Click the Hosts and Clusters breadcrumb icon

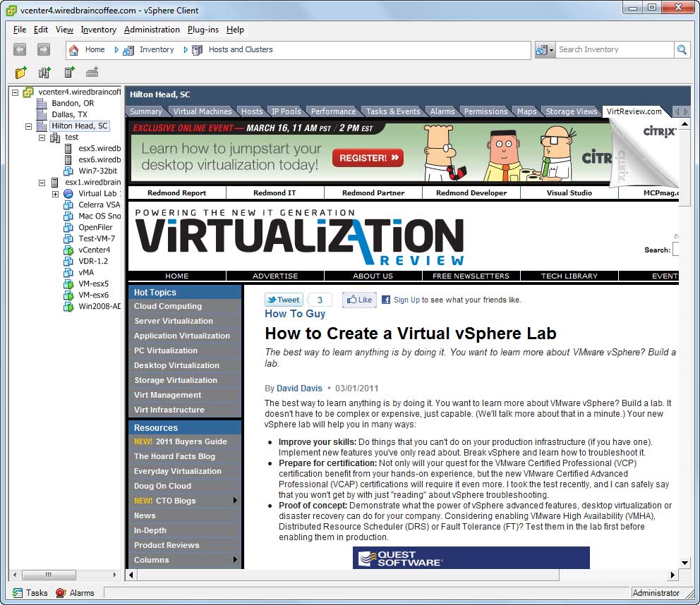(x=197, y=50)
